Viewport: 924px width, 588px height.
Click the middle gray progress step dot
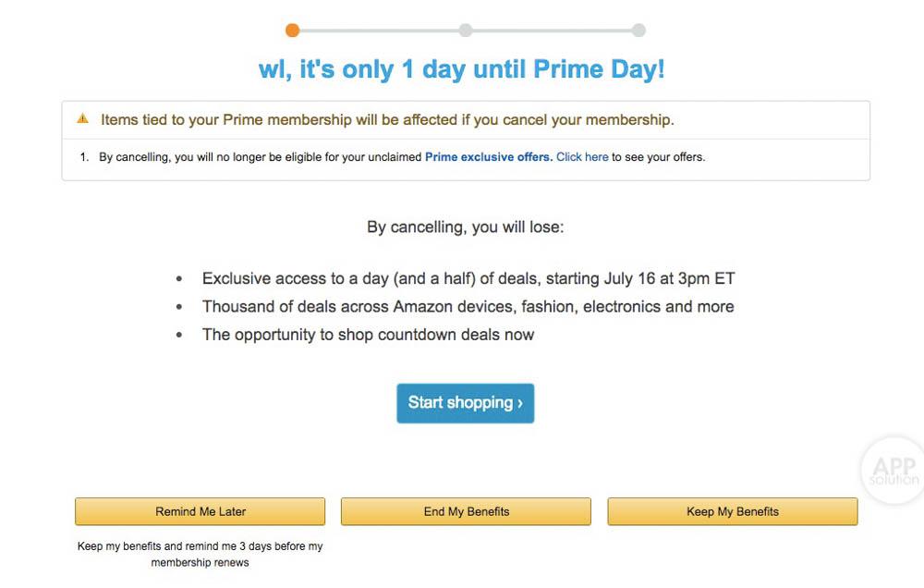[x=466, y=31]
